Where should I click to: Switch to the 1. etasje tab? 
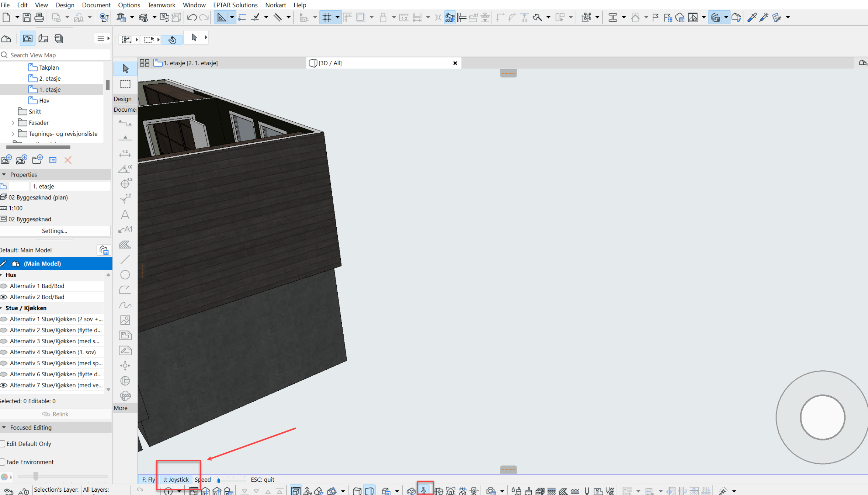190,63
